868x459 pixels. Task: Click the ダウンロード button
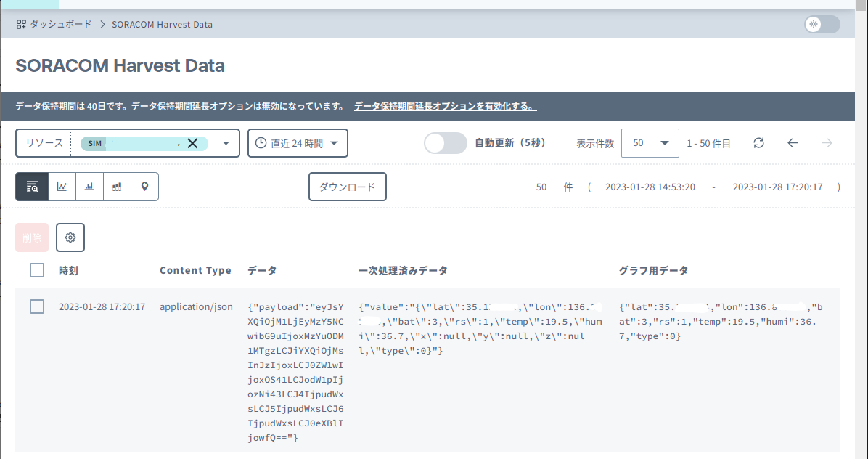click(348, 187)
